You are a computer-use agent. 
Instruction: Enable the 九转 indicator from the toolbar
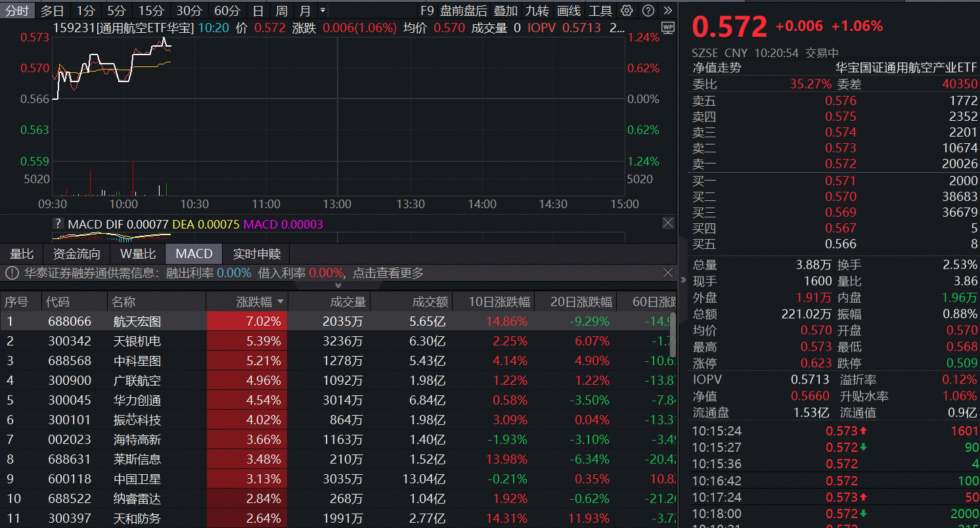pyautogui.click(x=538, y=11)
